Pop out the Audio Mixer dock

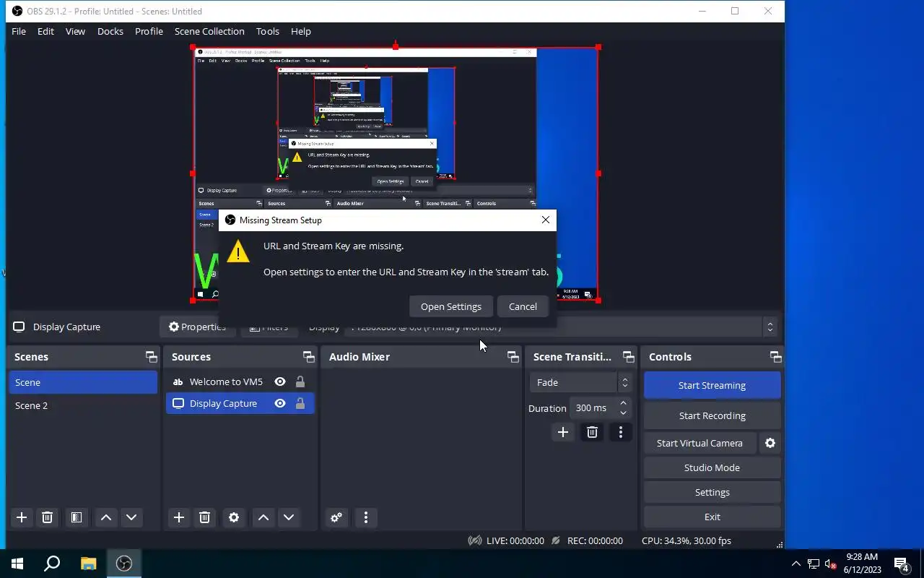pos(513,357)
